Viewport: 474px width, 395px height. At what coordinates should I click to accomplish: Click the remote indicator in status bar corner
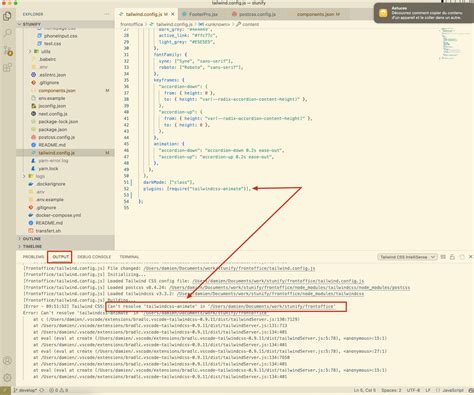point(5,390)
